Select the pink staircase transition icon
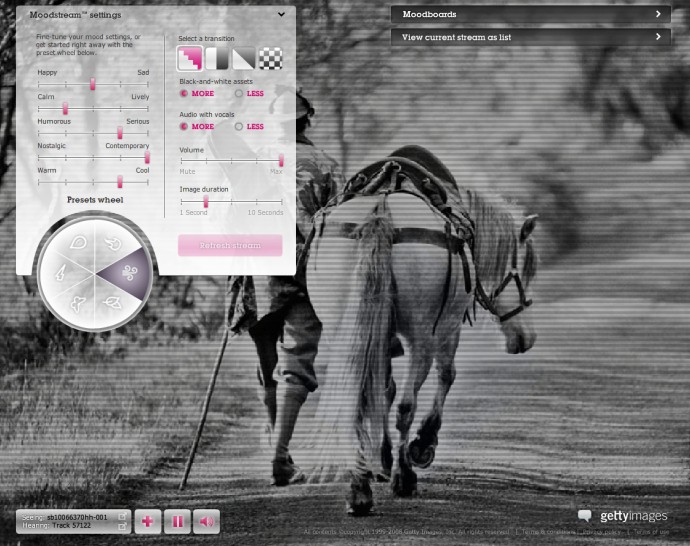The width and height of the screenshot is (690, 546). pos(190,58)
